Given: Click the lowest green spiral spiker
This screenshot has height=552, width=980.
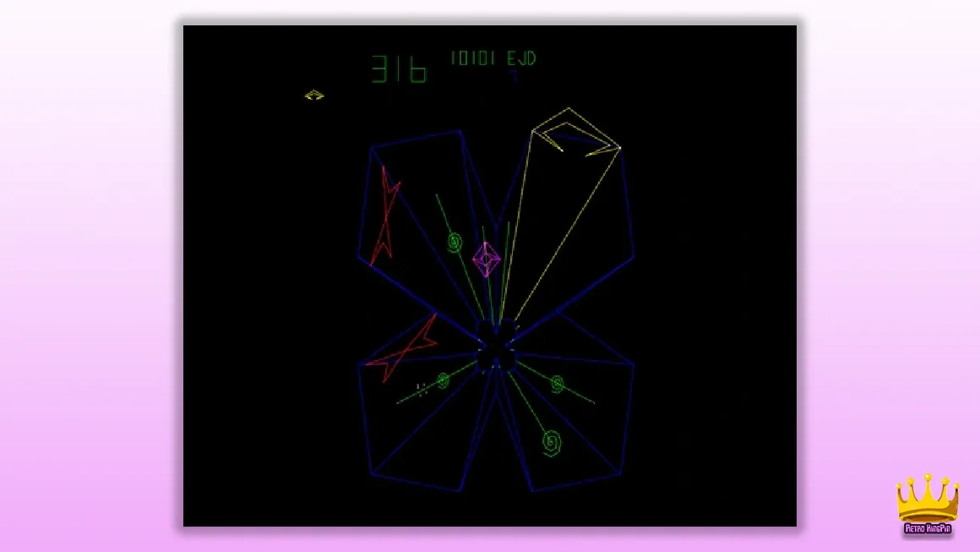Looking at the screenshot, I should [551, 443].
